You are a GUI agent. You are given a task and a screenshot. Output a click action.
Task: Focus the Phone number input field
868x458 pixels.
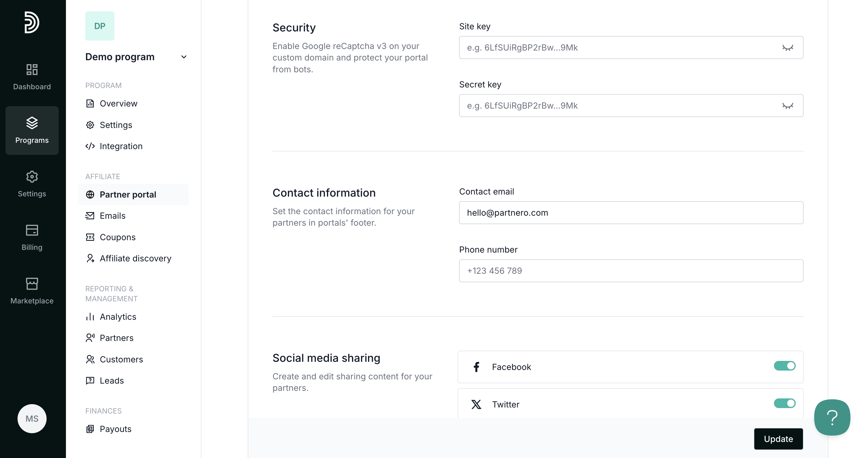click(631, 271)
